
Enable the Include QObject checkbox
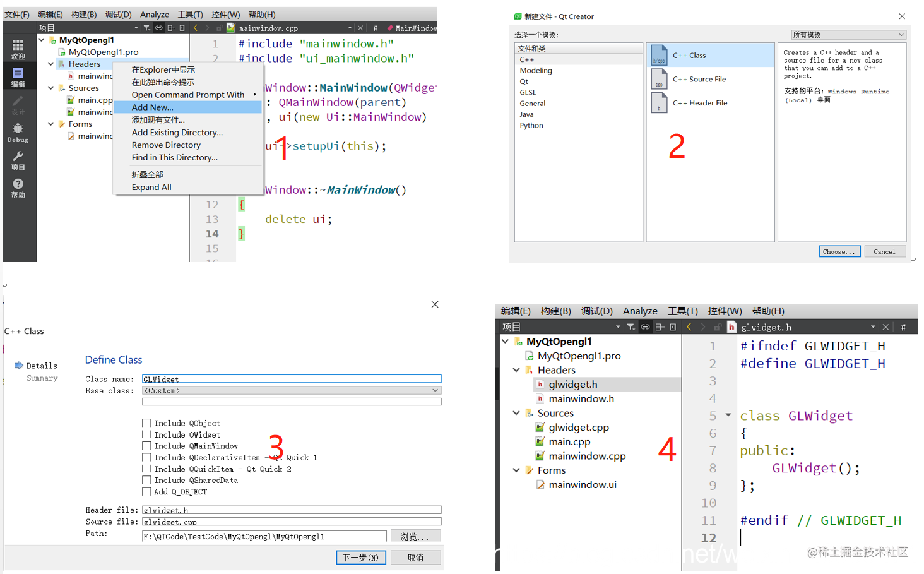146,423
